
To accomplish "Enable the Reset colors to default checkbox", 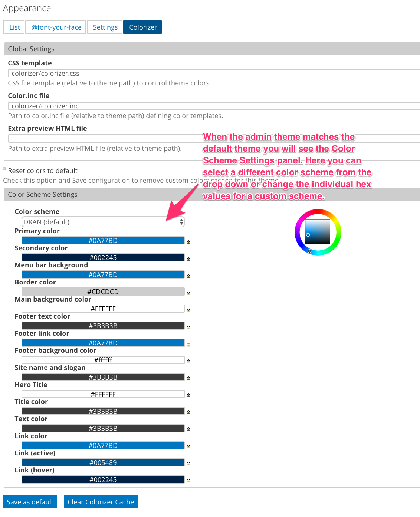I will [4, 169].
